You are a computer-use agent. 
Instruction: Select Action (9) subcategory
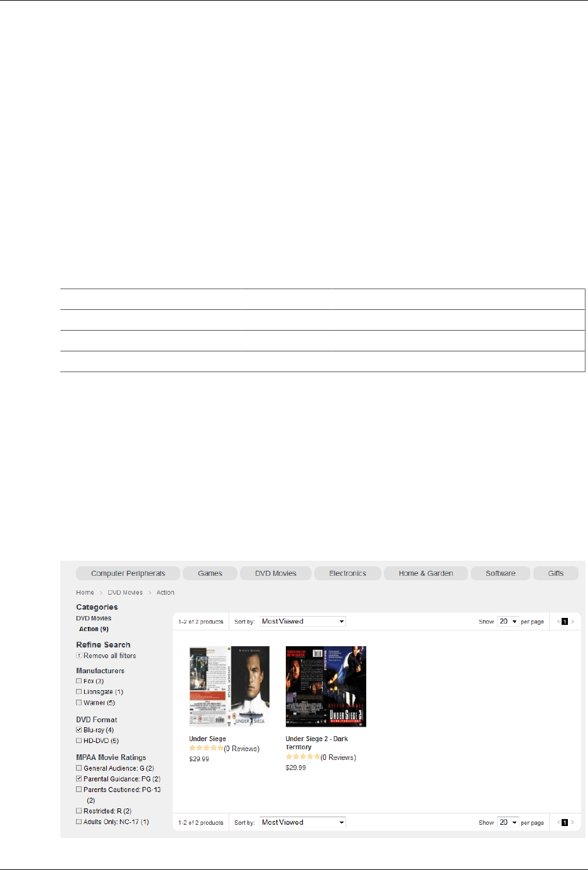coord(94,629)
